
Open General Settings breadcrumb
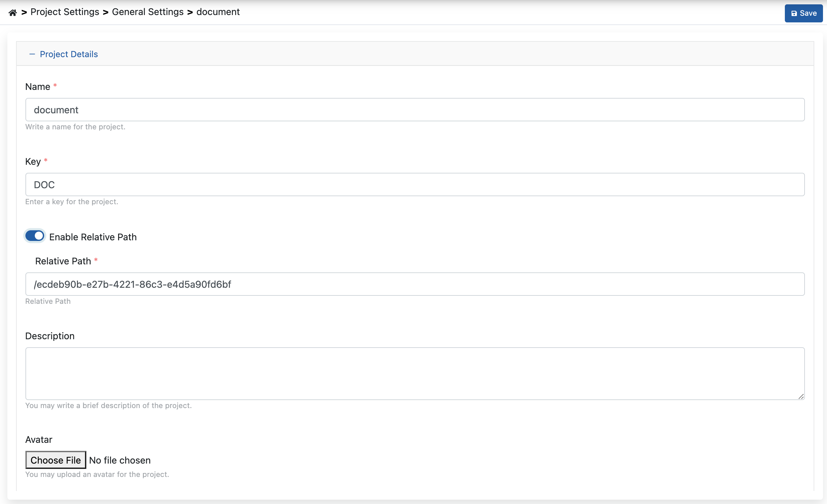point(148,12)
